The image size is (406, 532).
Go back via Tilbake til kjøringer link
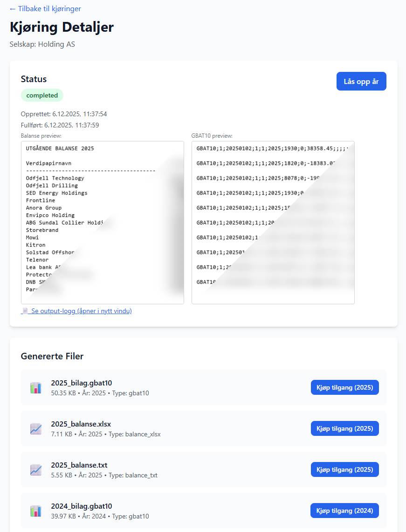[x=45, y=9]
